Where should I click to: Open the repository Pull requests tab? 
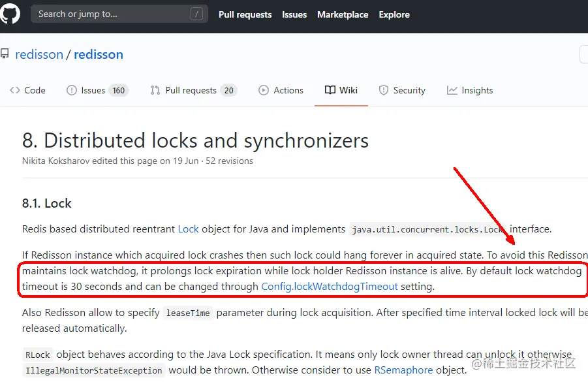pyautogui.click(x=194, y=90)
